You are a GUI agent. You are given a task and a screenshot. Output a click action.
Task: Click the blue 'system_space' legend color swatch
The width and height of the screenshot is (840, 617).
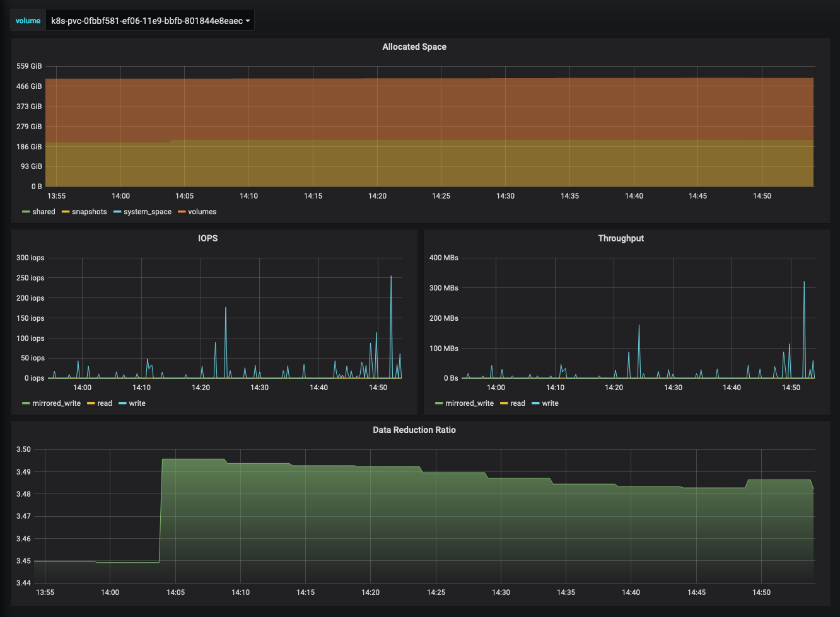[117, 212]
